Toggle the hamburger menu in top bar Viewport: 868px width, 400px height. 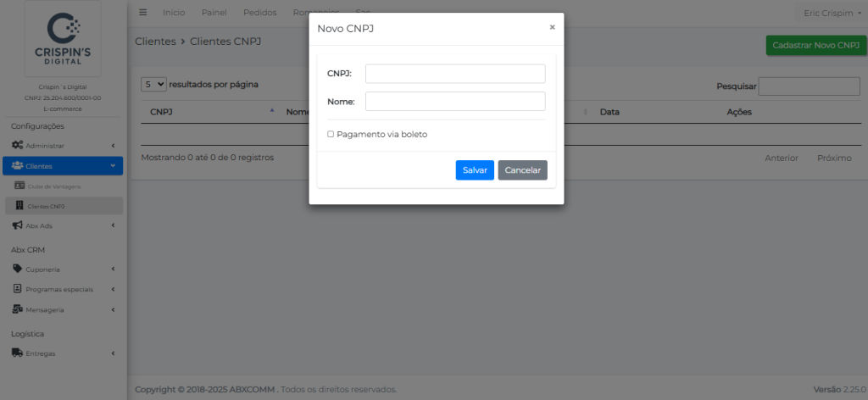click(142, 13)
